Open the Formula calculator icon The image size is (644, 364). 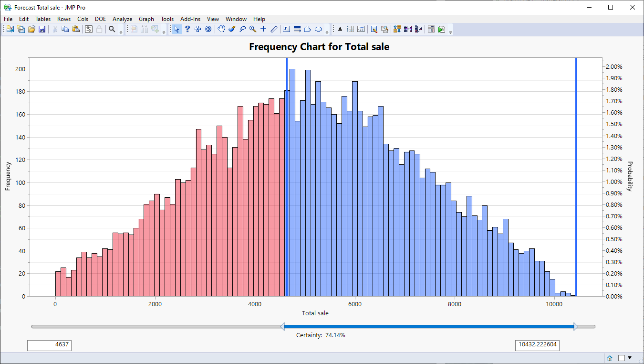[431, 29]
